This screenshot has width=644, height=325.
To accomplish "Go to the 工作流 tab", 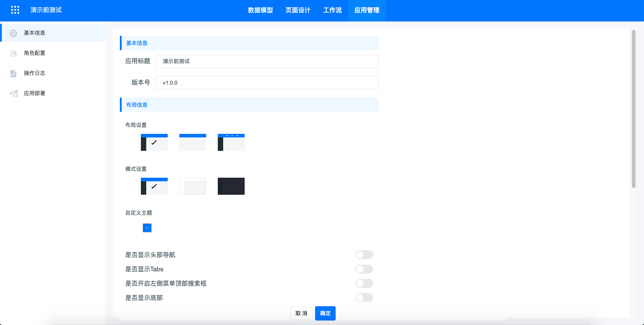I will (x=332, y=10).
